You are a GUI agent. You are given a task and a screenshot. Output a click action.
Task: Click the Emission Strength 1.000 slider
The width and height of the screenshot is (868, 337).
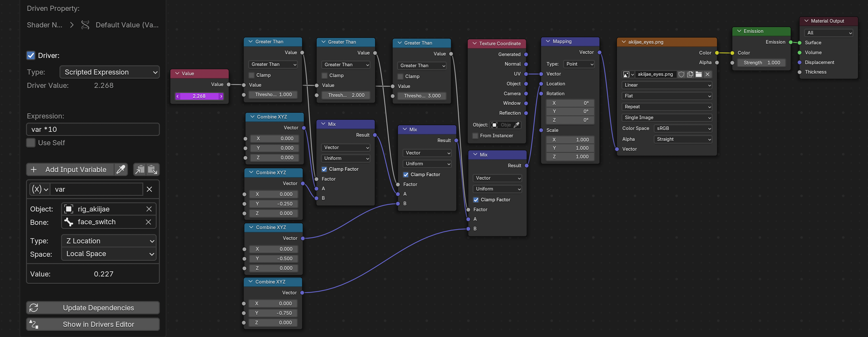click(x=762, y=63)
